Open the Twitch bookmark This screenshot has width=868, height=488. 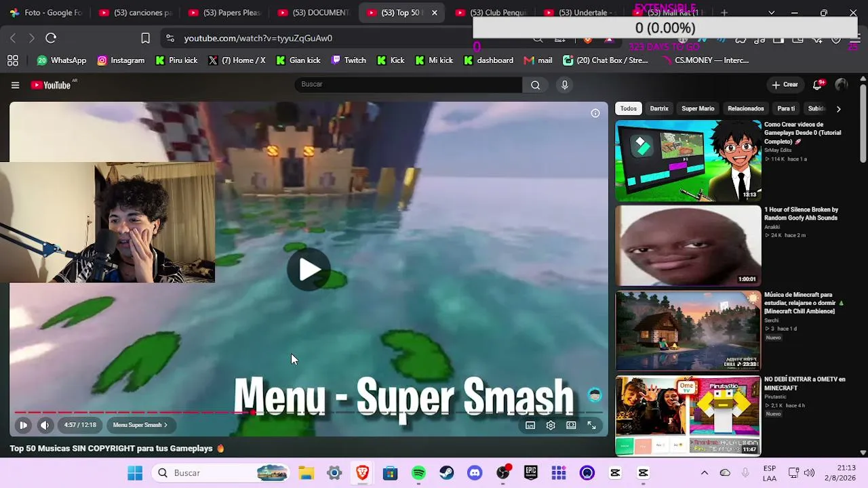click(x=349, y=60)
